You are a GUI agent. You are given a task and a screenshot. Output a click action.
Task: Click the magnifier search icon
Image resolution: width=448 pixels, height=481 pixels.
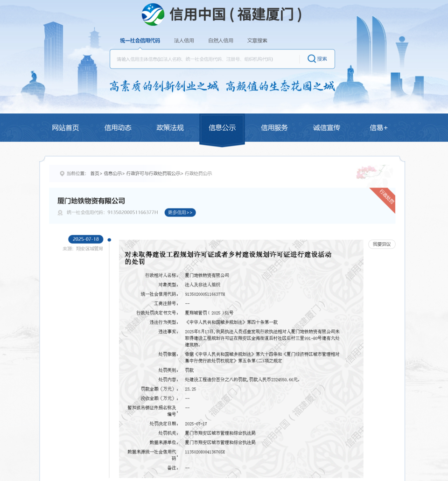click(x=311, y=59)
